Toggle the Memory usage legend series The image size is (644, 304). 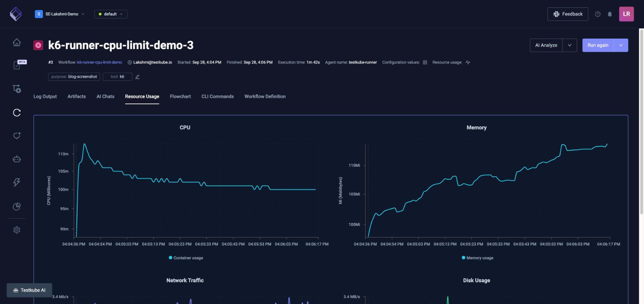click(477, 258)
